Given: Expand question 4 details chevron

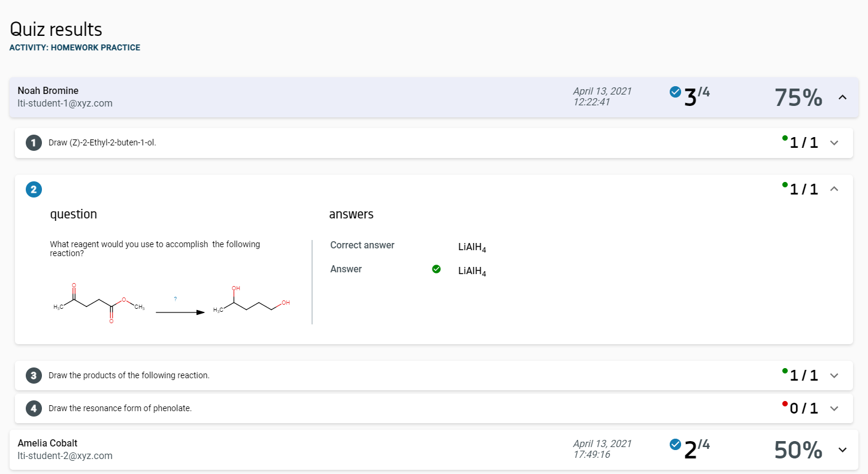Looking at the screenshot, I should point(834,409).
